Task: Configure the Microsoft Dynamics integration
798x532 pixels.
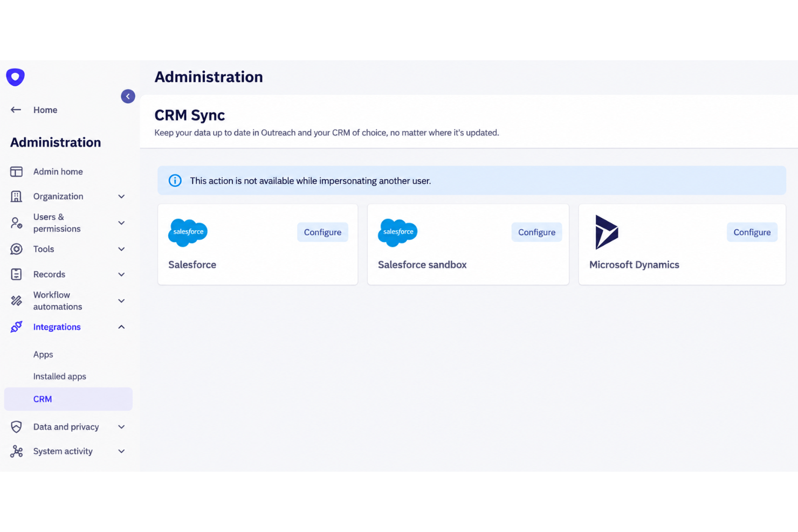Action: pos(752,232)
